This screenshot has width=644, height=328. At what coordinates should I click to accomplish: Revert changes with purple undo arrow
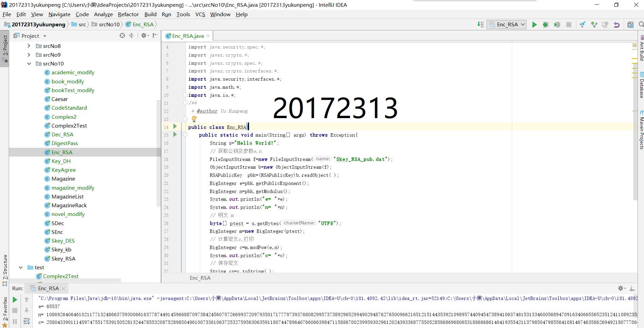(617, 25)
